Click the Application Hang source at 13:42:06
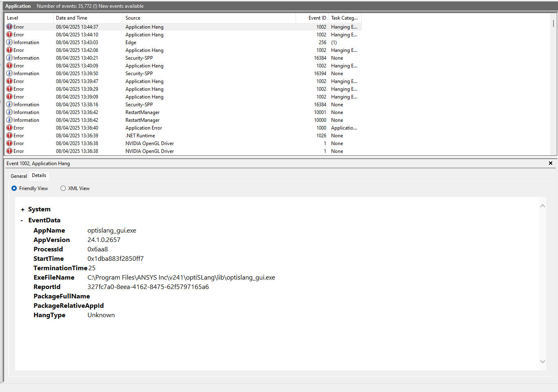Viewport: 558px width, 392px height. (x=144, y=50)
